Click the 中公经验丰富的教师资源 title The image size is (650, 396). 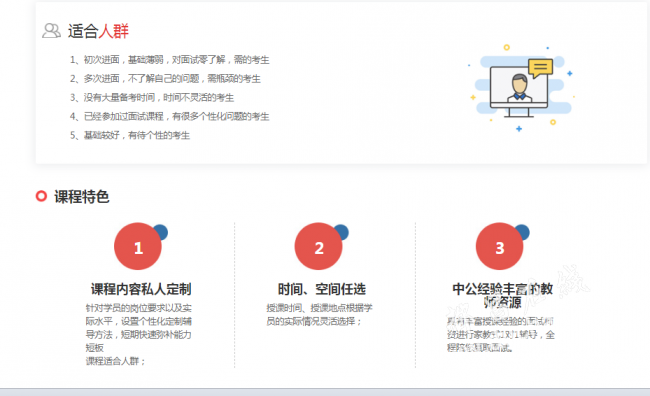coord(502,296)
